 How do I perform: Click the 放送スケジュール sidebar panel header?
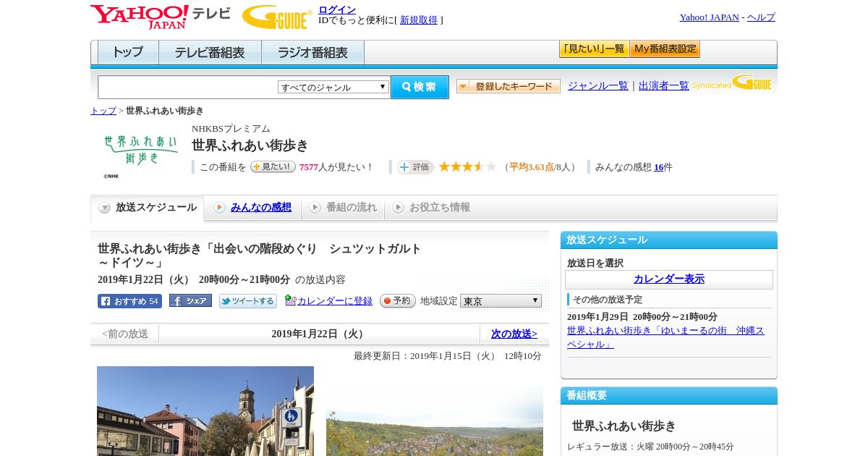click(669, 240)
